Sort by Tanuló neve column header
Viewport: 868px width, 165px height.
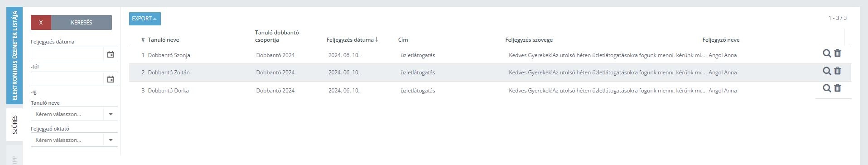pos(163,40)
